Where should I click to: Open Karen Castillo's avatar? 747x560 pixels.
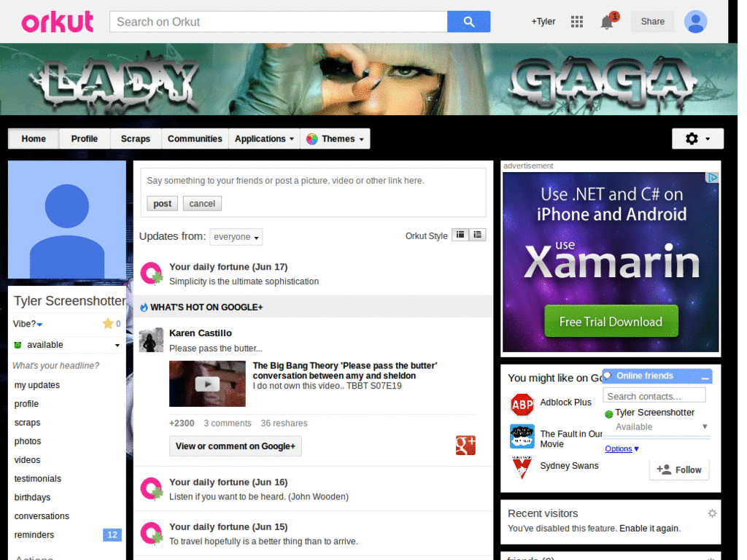click(151, 340)
